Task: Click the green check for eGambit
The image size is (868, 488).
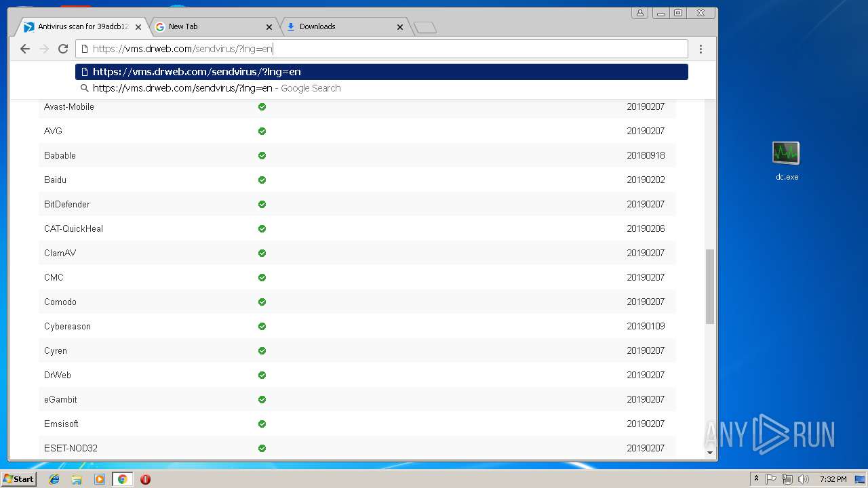Action: coord(262,399)
